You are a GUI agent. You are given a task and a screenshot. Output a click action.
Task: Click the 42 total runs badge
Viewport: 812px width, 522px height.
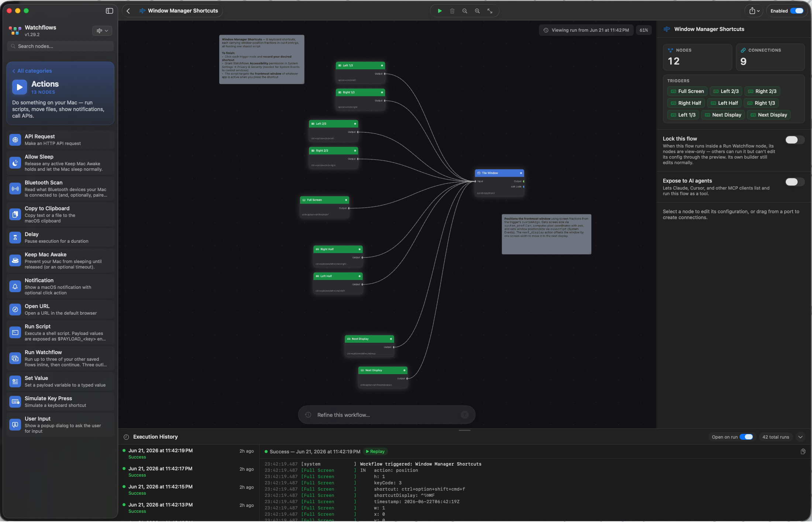coord(775,437)
